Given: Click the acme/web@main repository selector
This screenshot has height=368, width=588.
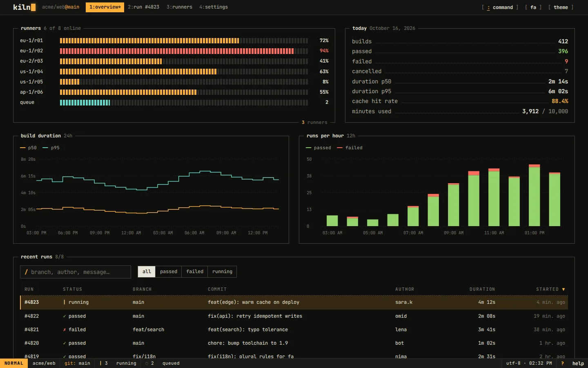Looking at the screenshot, I should tap(60, 7).
